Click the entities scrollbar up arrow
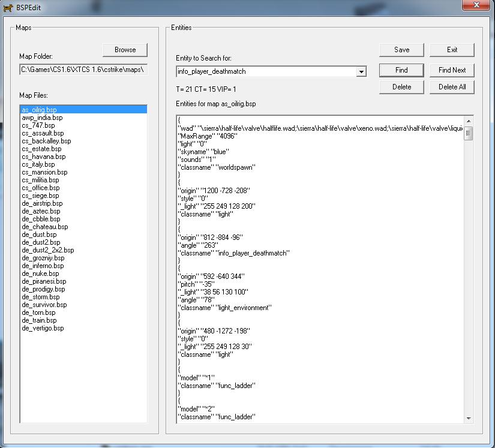 [469, 121]
